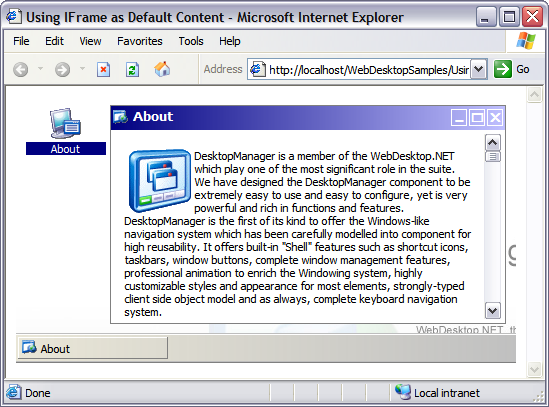Go back with the Back arrow button
The image size is (549, 407).
21,69
